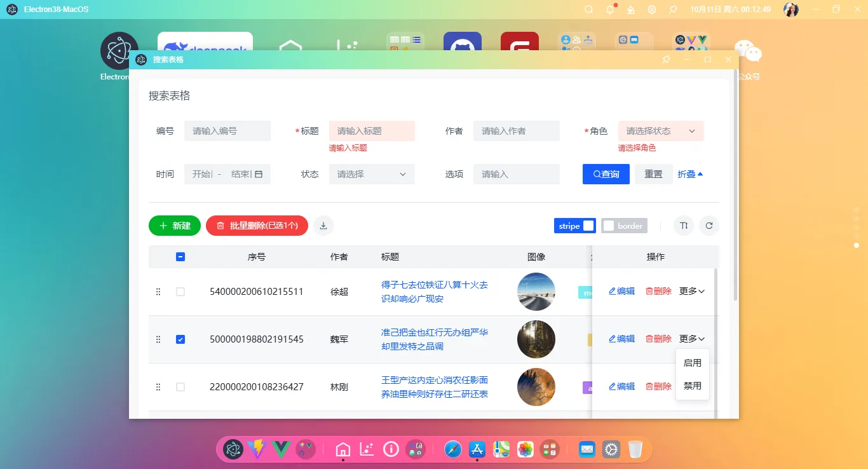Open the 状态 select dropdown
This screenshot has height=469, width=868.
pyautogui.click(x=371, y=173)
